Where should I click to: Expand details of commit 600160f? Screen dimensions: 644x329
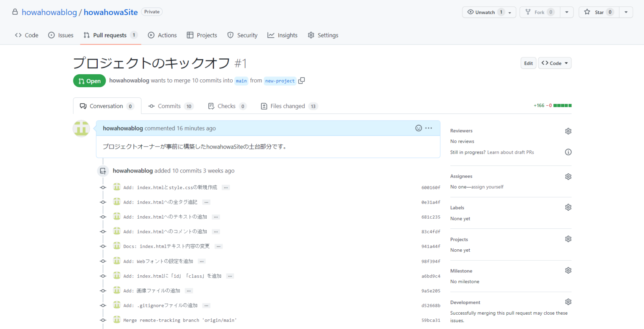click(226, 188)
